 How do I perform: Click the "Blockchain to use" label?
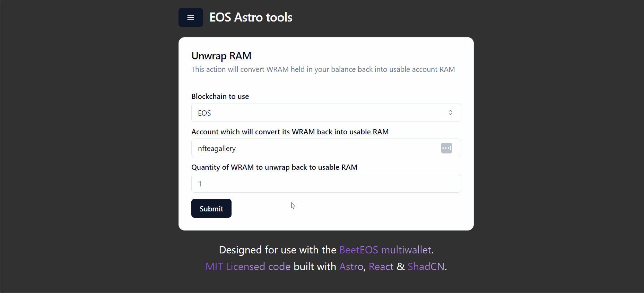pos(220,97)
